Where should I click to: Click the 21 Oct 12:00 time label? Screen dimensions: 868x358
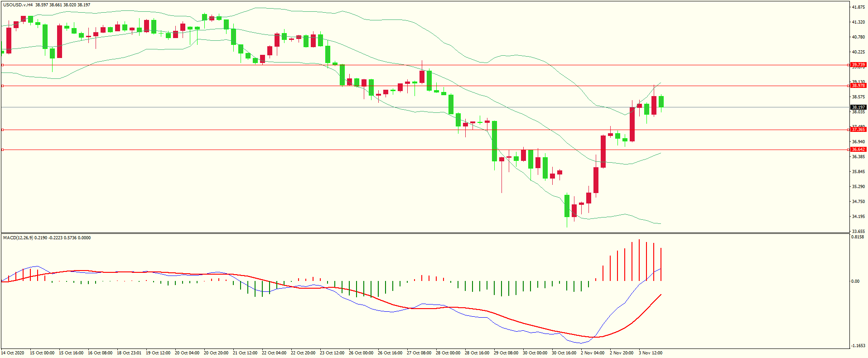point(245,353)
